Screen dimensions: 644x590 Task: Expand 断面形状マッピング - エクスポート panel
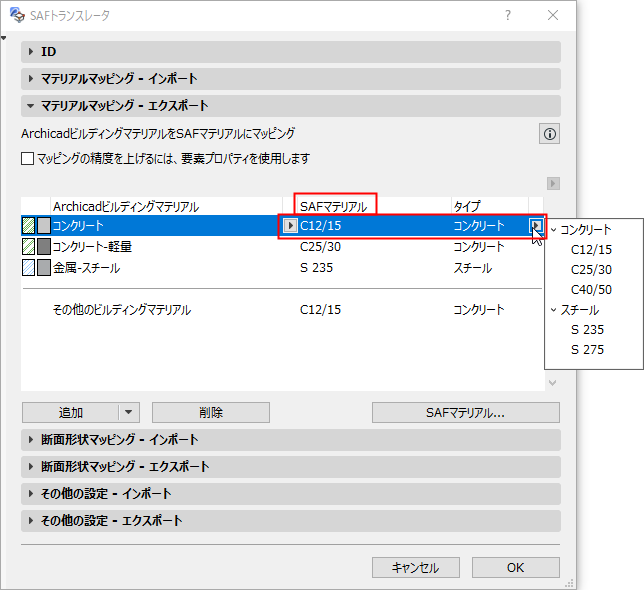(x=291, y=467)
